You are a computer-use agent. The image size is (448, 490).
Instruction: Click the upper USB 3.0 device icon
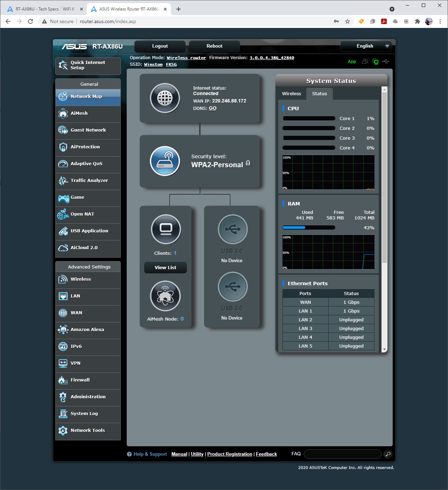click(x=233, y=229)
